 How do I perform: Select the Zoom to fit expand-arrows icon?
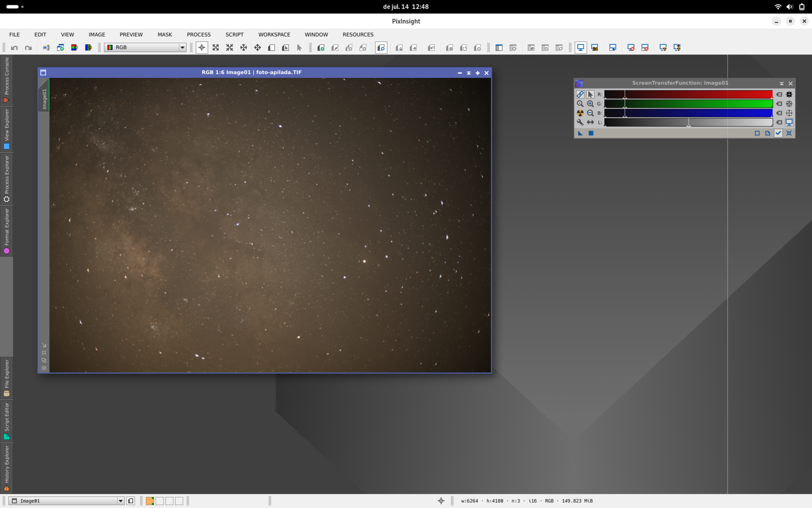[x=216, y=48]
